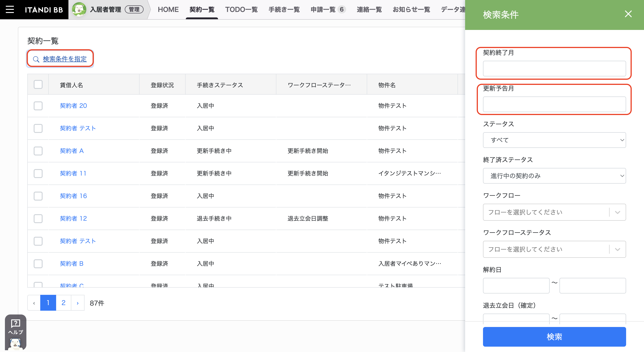Open the 契約者 11 contract link
Image resolution: width=644 pixels, height=352 pixels.
[73, 173]
